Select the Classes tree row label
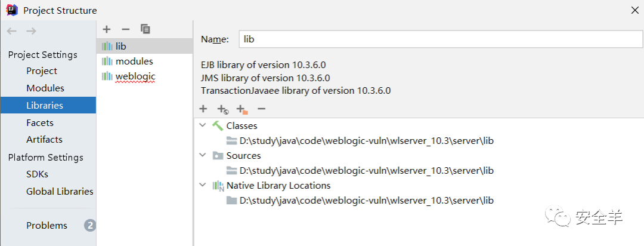644x246 pixels. tap(242, 125)
